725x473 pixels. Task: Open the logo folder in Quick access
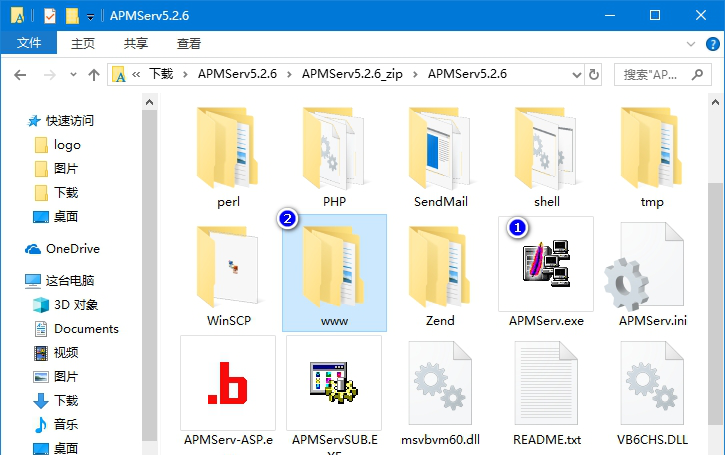click(x=67, y=145)
